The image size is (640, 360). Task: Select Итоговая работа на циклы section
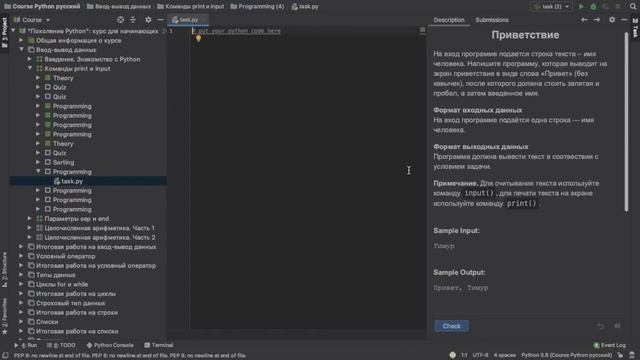pos(76,294)
